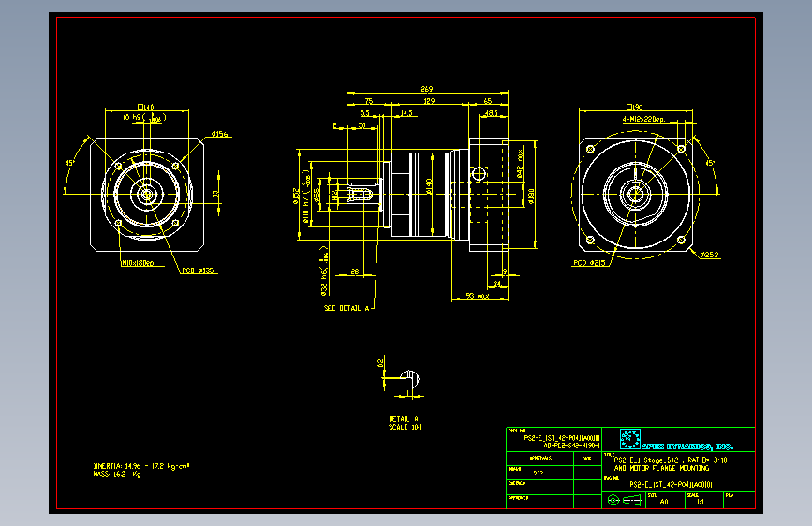Click the "MASS: 16.2 Kg" note
This screenshot has width=812, height=526.
117,475
